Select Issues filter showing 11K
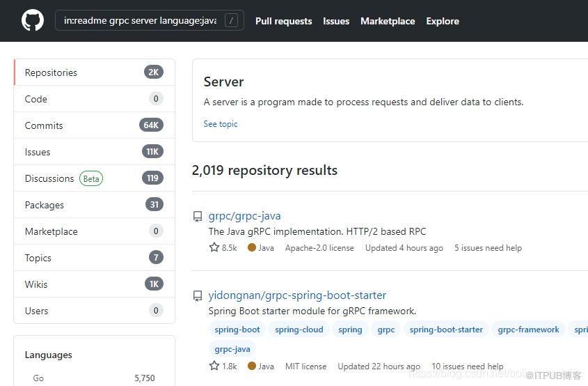This screenshot has width=588, height=386. [94, 152]
